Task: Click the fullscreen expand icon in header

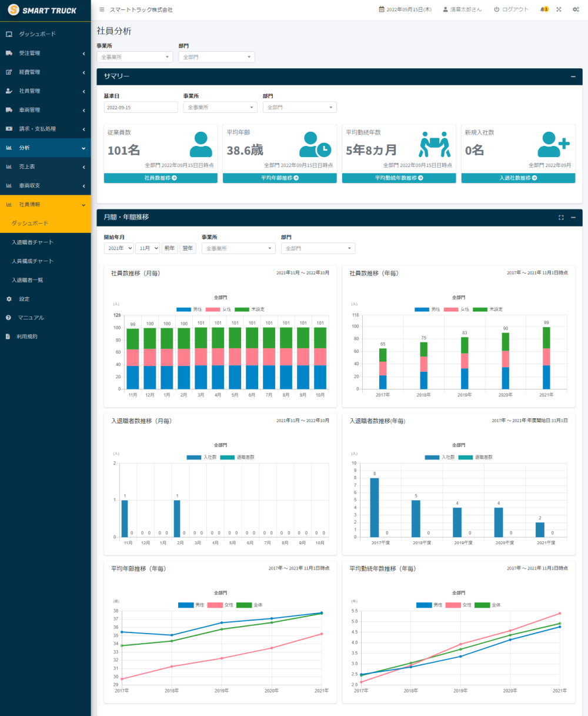Action: (559, 10)
